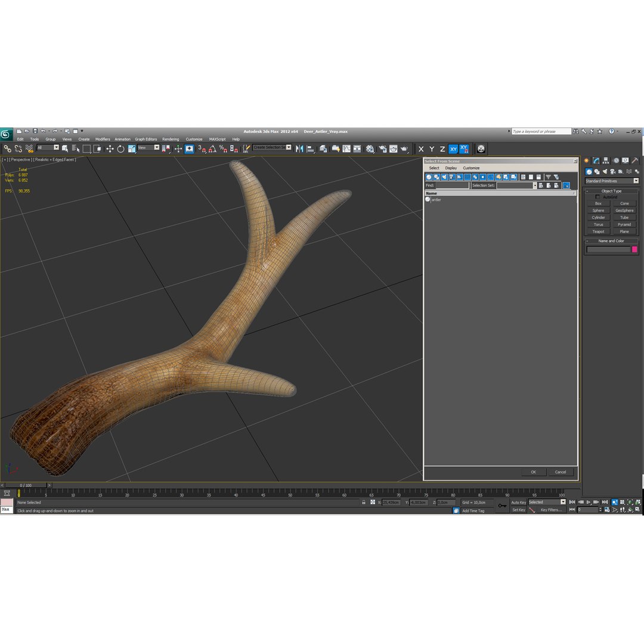Screen dimensions: 644x644
Task: Select the Link tool in main toolbar
Action: click(7, 148)
